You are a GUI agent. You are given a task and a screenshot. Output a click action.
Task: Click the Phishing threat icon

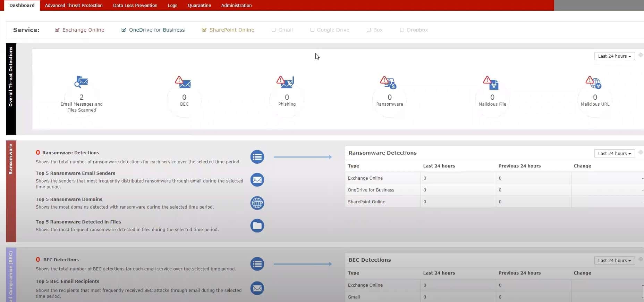(285, 82)
